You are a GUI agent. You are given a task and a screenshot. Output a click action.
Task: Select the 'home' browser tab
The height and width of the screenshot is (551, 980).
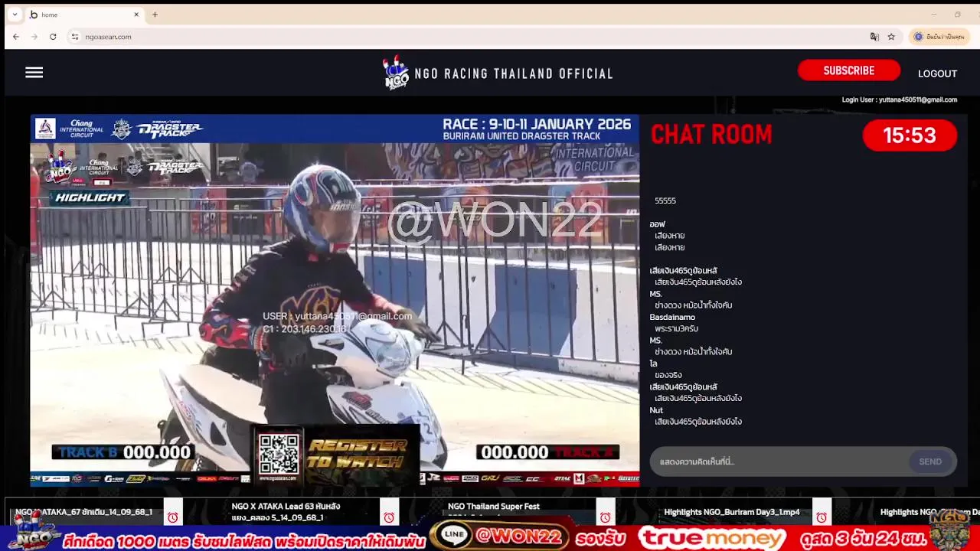pos(83,15)
